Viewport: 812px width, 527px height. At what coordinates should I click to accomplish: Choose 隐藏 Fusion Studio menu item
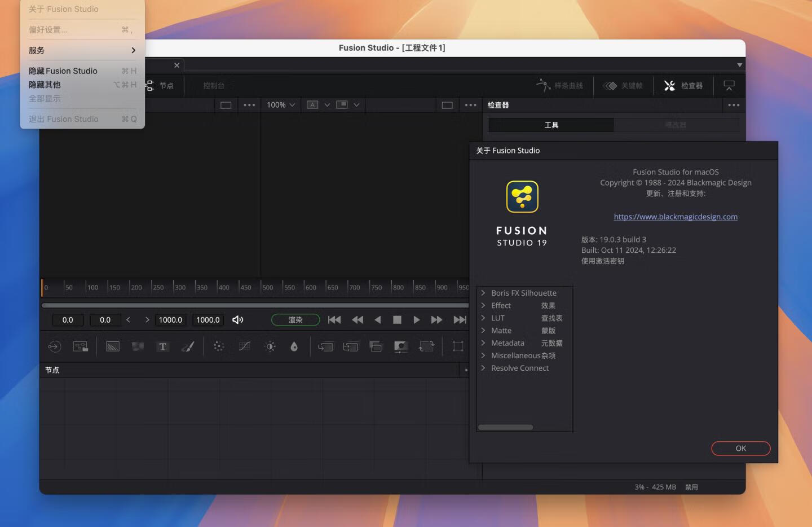pos(82,71)
